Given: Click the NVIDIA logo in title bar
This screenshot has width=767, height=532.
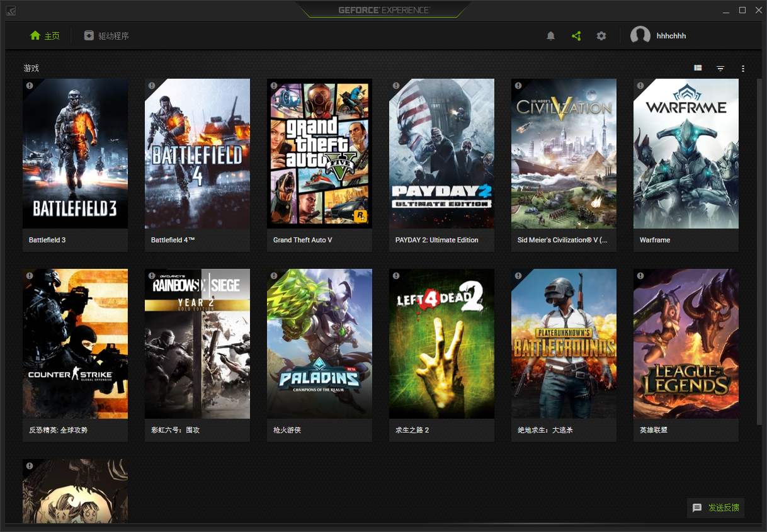Looking at the screenshot, I should 11,10.
